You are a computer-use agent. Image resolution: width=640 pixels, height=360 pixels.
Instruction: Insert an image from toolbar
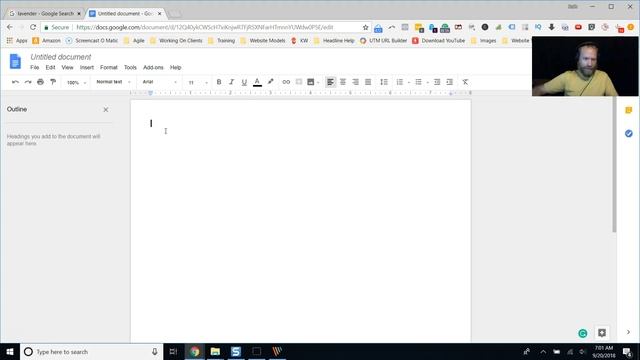311,82
